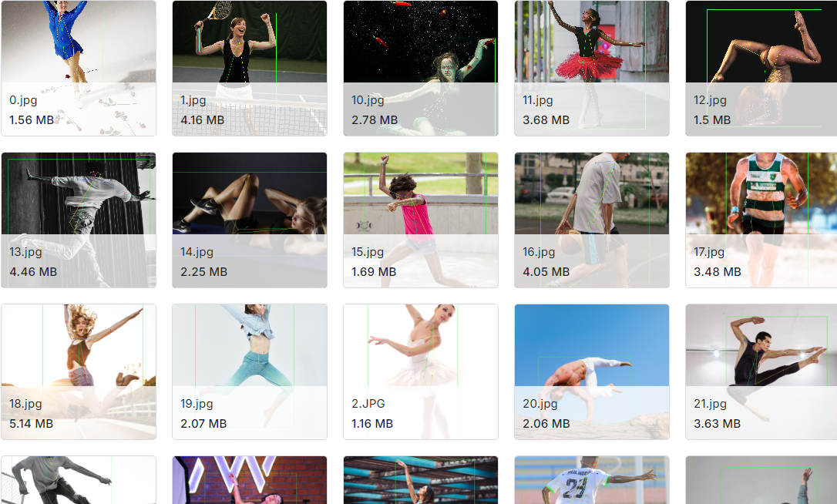
Task: Select the 21.jpg high kick dancer card
Action: point(761,371)
